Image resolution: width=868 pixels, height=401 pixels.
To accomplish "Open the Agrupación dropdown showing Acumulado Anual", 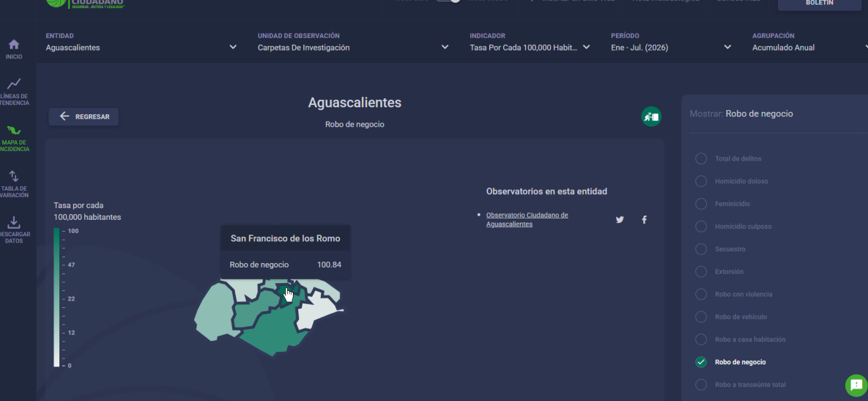I will 810,42.
